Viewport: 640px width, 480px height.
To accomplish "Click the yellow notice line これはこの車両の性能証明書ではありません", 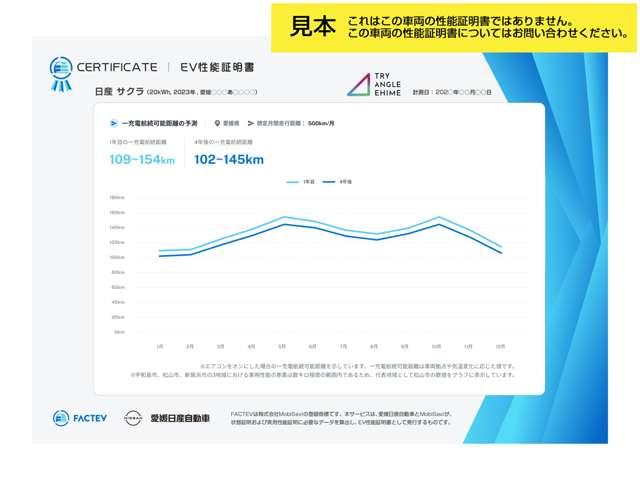I will (x=461, y=21).
